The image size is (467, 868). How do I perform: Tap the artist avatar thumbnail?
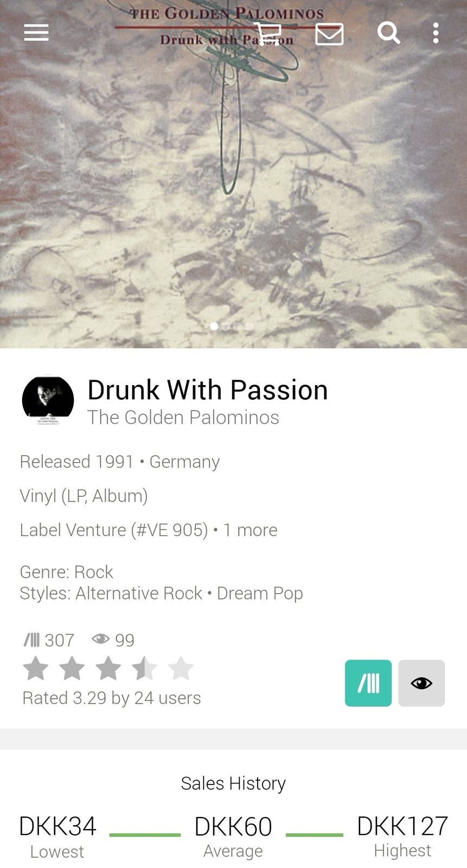click(x=48, y=400)
